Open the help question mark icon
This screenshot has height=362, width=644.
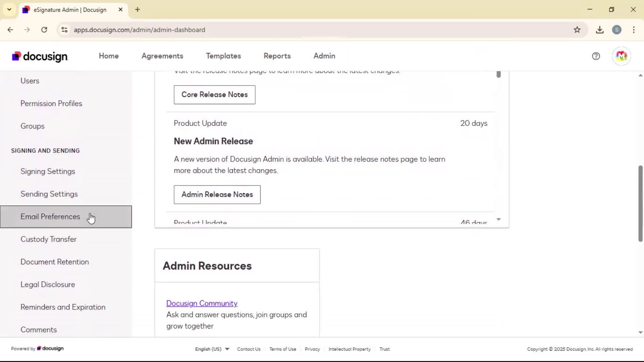click(596, 56)
